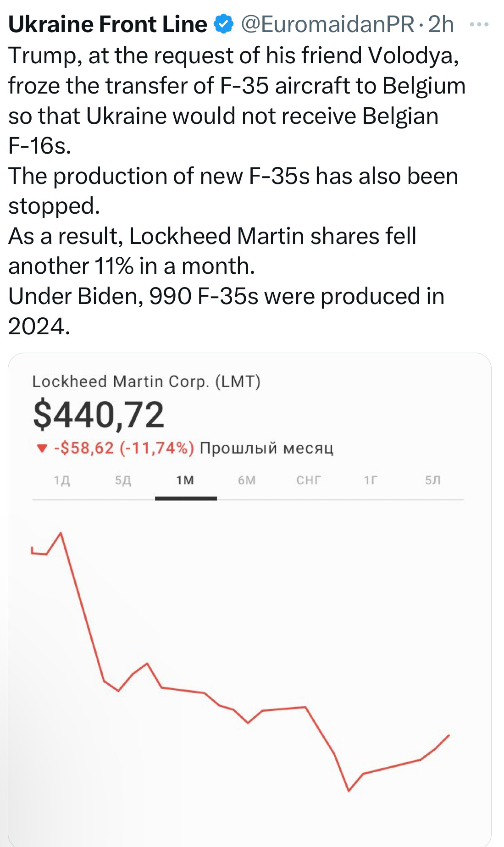Screen dimensions: 504x847
Task: Click the blue verified badge icon
Action: coord(223,24)
